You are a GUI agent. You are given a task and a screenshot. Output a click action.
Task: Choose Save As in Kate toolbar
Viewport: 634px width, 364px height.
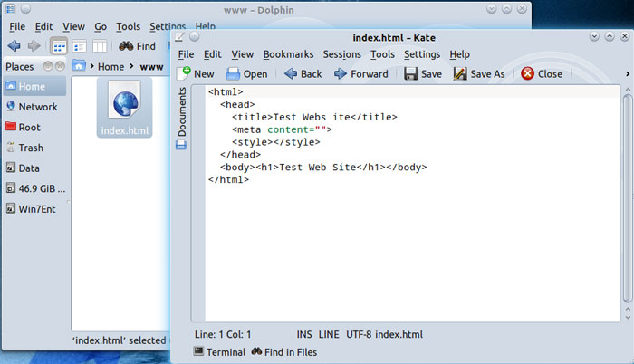coord(479,73)
